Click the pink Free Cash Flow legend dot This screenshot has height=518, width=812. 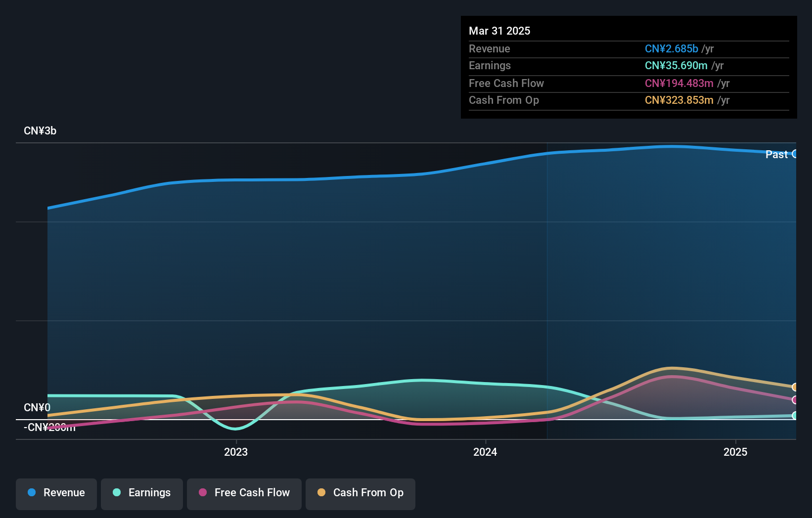coord(203,493)
